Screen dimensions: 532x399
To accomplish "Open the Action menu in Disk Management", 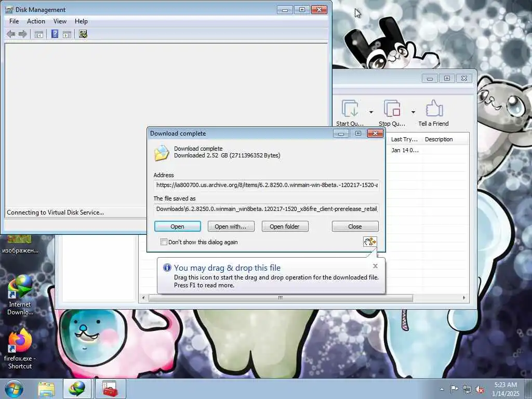I will coord(36,21).
